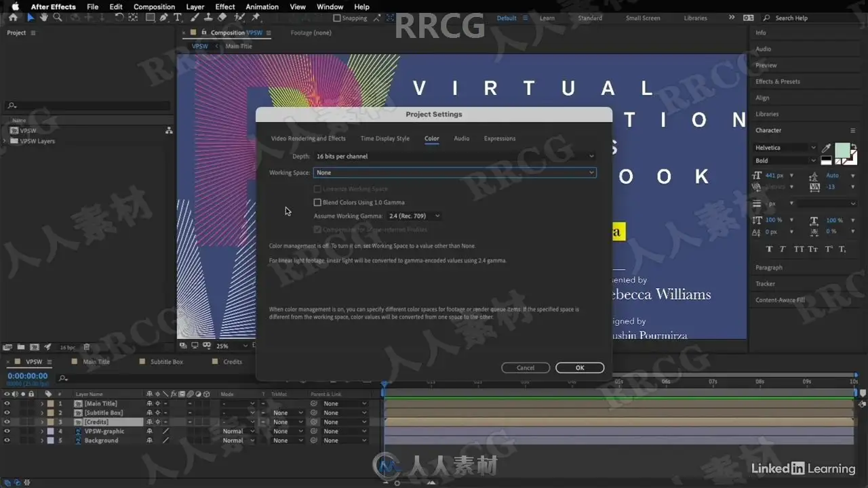Open the Helvetica font family dropdown
Viewport: 868px width, 488px height.
(785, 148)
